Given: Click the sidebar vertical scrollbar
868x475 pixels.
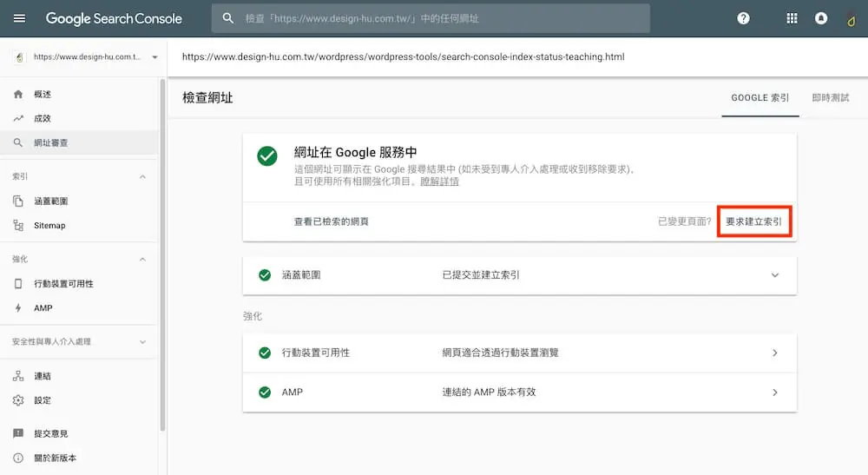Looking at the screenshot, I should click(163, 254).
